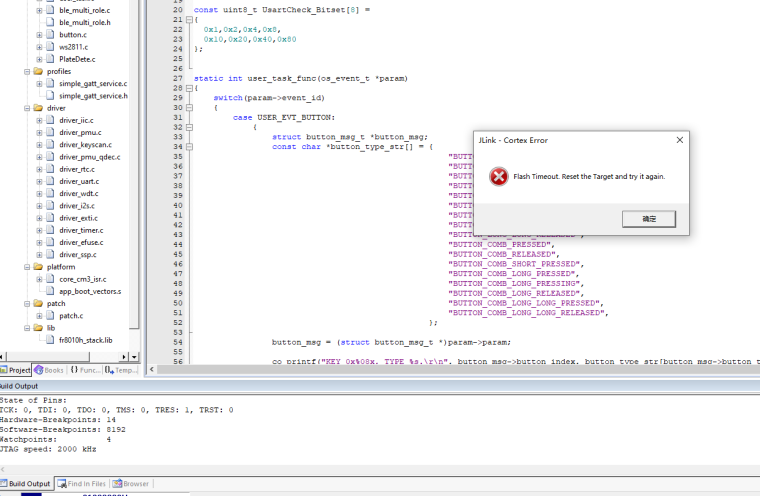Select the fr8010h_stack.lib file icon
Viewport: 760px width, 496px height.
[x=50, y=340]
